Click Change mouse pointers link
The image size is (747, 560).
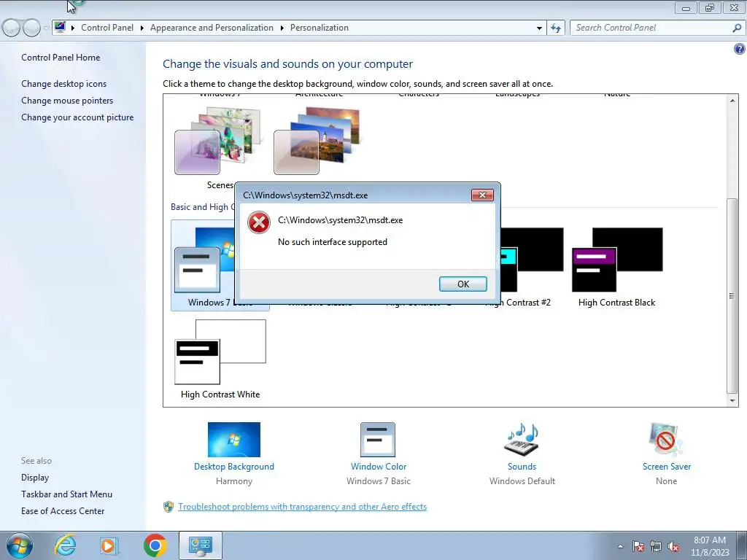[x=67, y=101]
